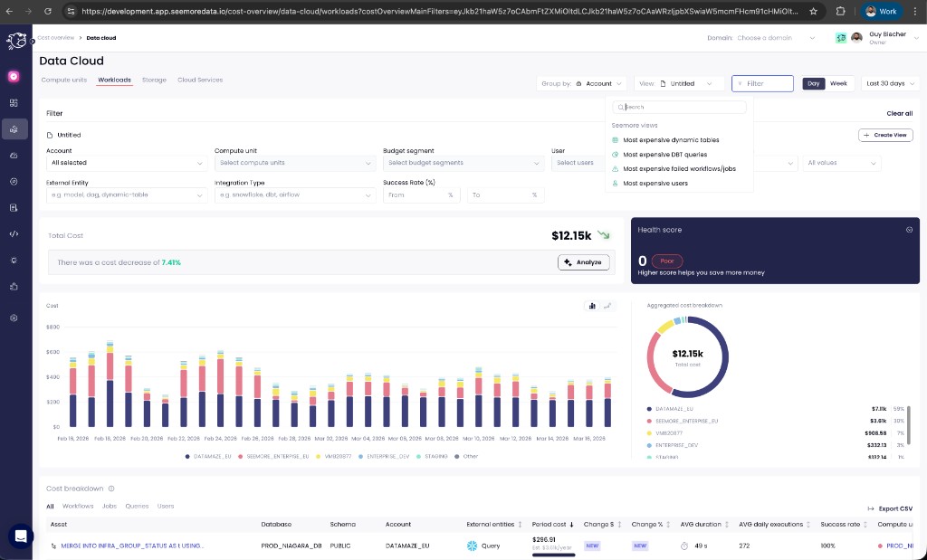Open the Compute unit selection dropdown
The width and height of the screenshot is (927, 560).
point(294,163)
